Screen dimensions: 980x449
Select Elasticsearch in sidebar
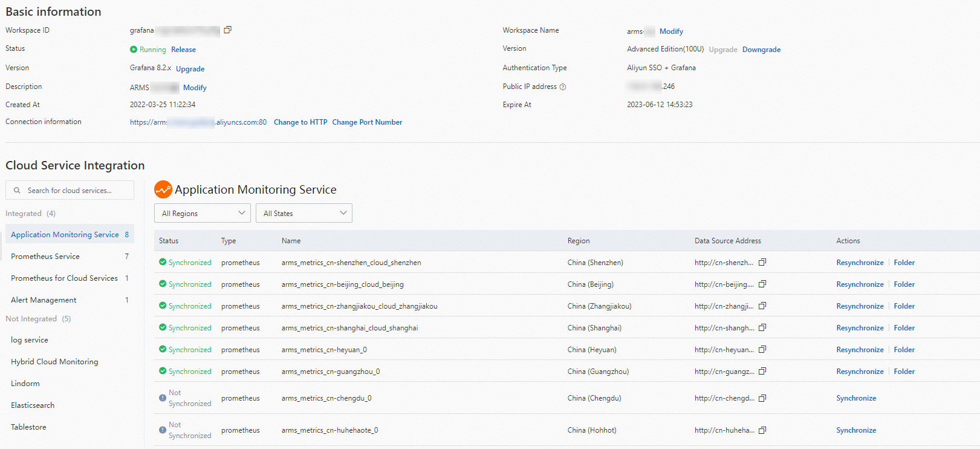pyautogui.click(x=33, y=405)
